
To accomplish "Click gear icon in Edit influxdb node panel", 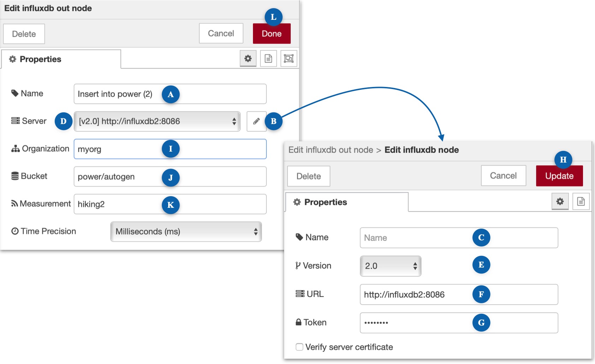I will coord(560,201).
